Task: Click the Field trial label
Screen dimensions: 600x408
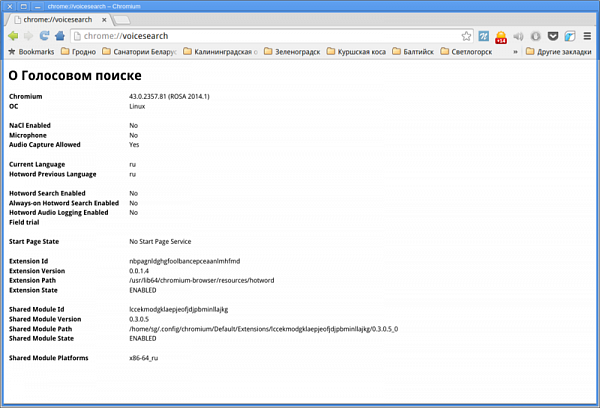Action: coord(24,222)
